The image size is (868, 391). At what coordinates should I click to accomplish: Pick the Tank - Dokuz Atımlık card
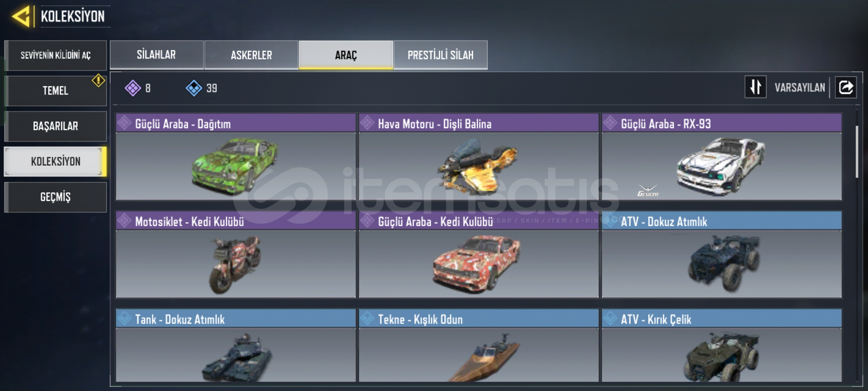[x=236, y=345]
